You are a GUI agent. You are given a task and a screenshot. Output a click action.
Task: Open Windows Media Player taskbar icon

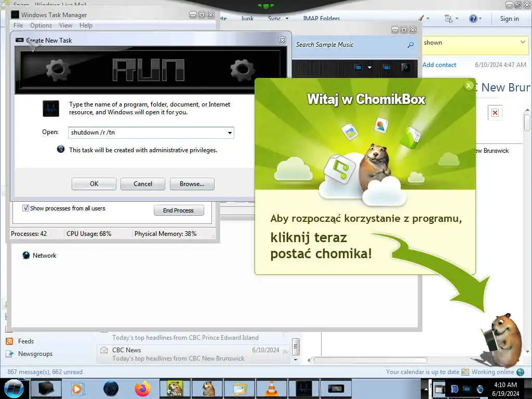click(77, 389)
